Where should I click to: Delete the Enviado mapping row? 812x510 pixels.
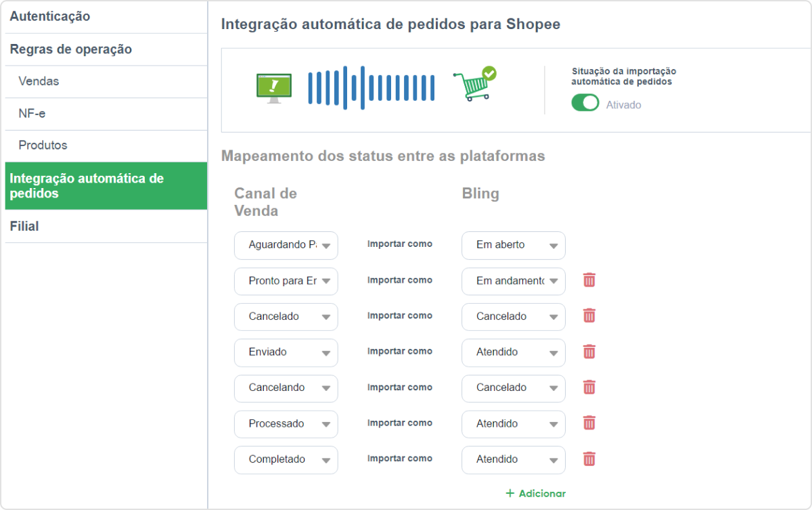pos(589,352)
